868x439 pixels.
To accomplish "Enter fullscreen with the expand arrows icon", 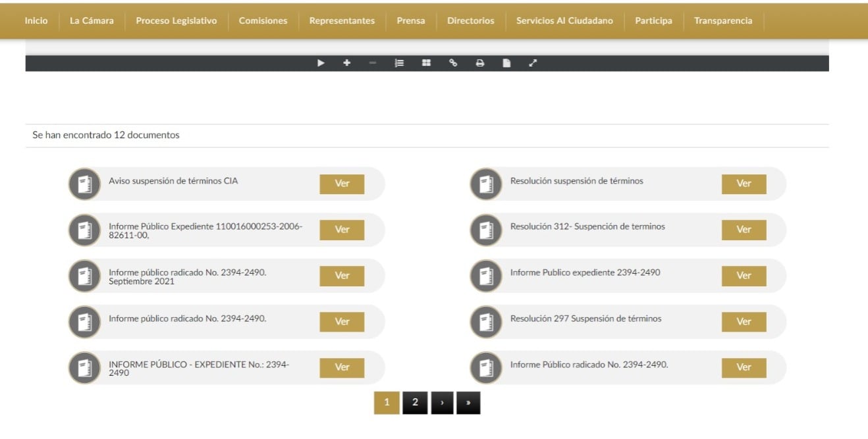I will coord(533,63).
